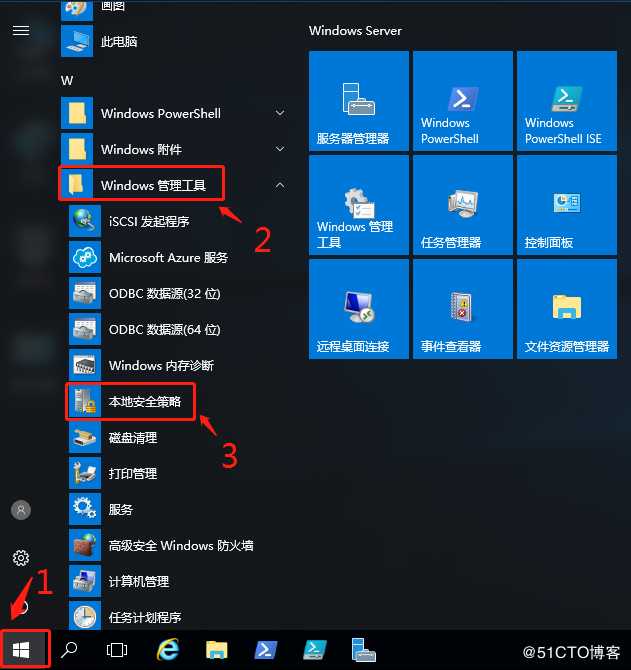Open the 事件查看器 tile

[x=463, y=309]
